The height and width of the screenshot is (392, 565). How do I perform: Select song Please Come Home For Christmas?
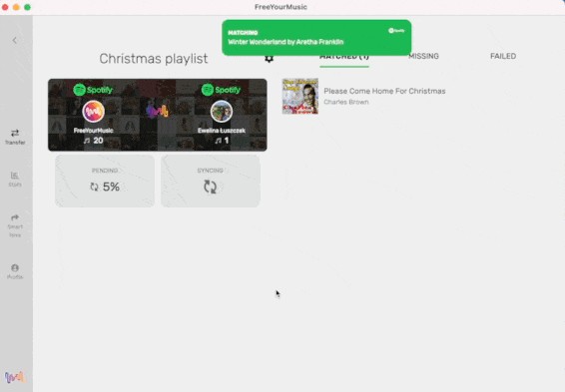click(384, 91)
